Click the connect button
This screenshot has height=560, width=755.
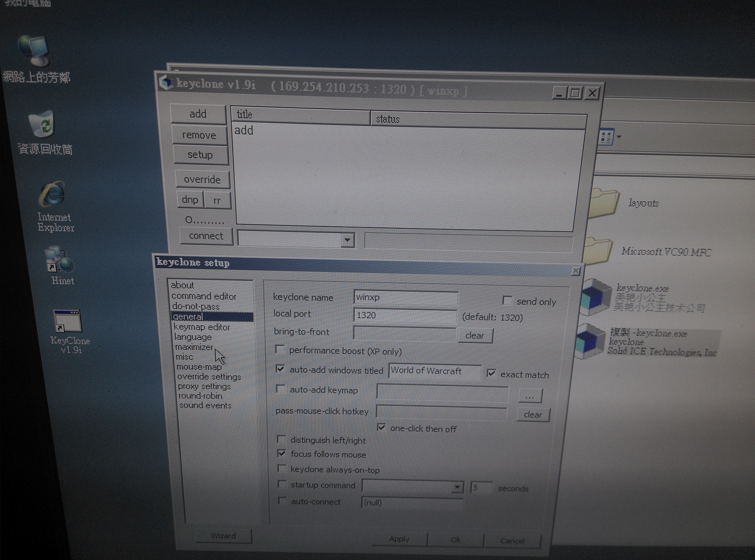pyautogui.click(x=206, y=236)
